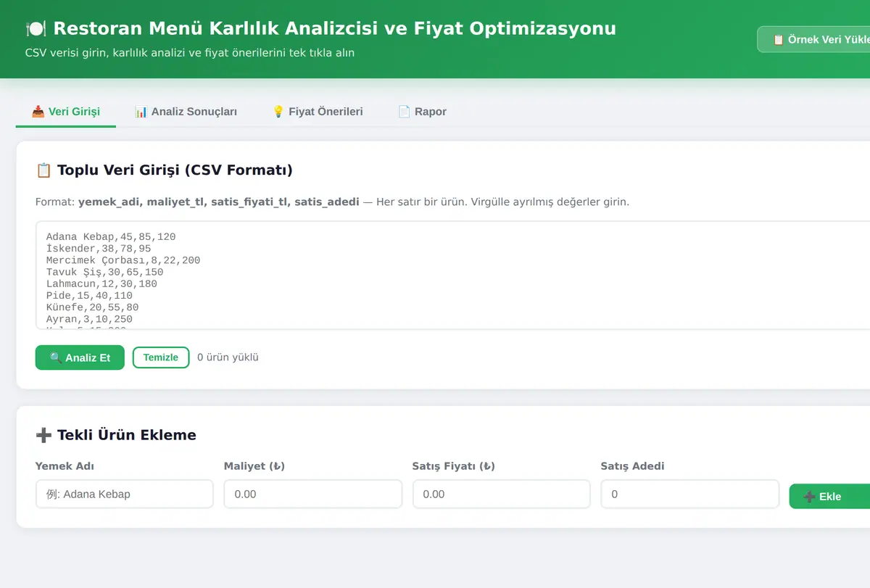Image resolution: width=870 pixels, height=588 pixels.
Task: Clear data with Temizle button
Action: [x=161, y=357]
